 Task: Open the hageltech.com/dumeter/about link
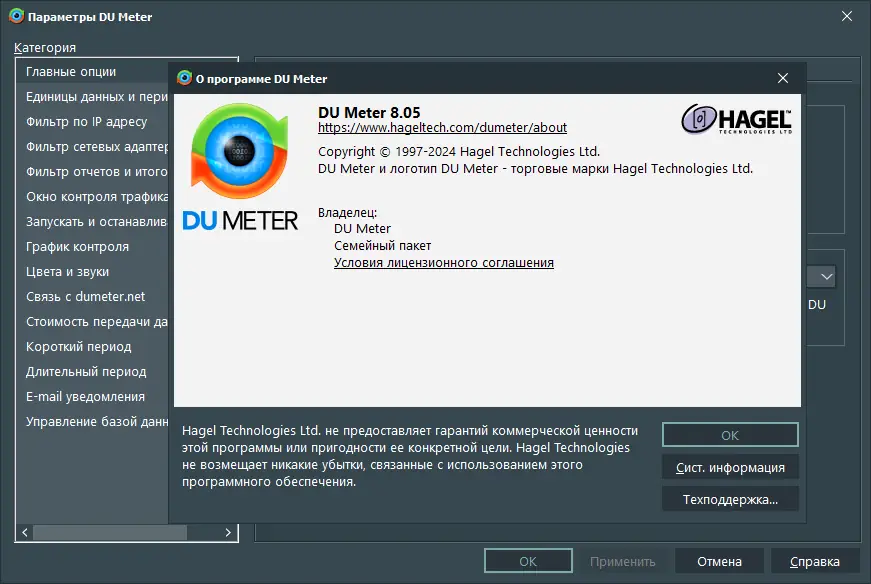[442, 128]
